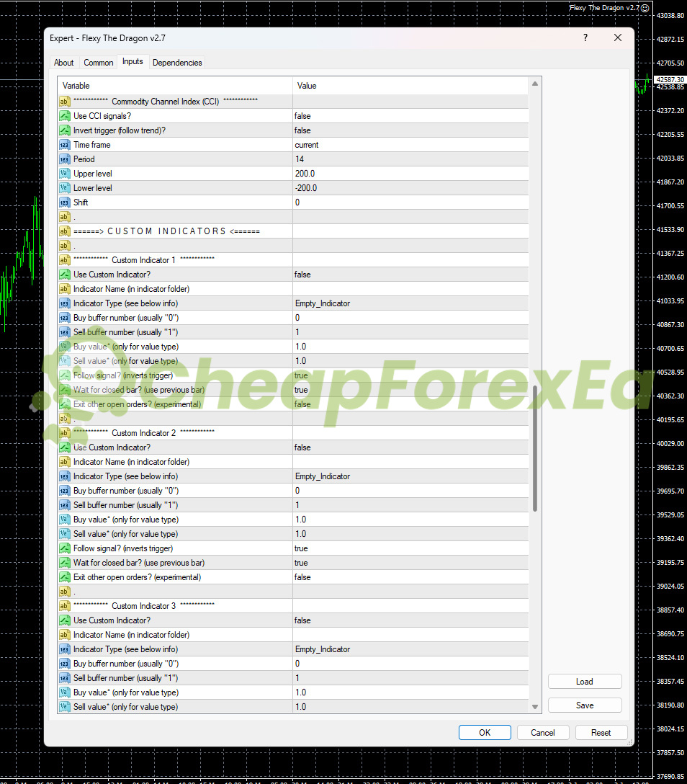Image resolution: width=687 pixels, height=784 pixels.
Task: Click the string icon beside the Custom Indicator 2 header
Action: pos(65,433)
